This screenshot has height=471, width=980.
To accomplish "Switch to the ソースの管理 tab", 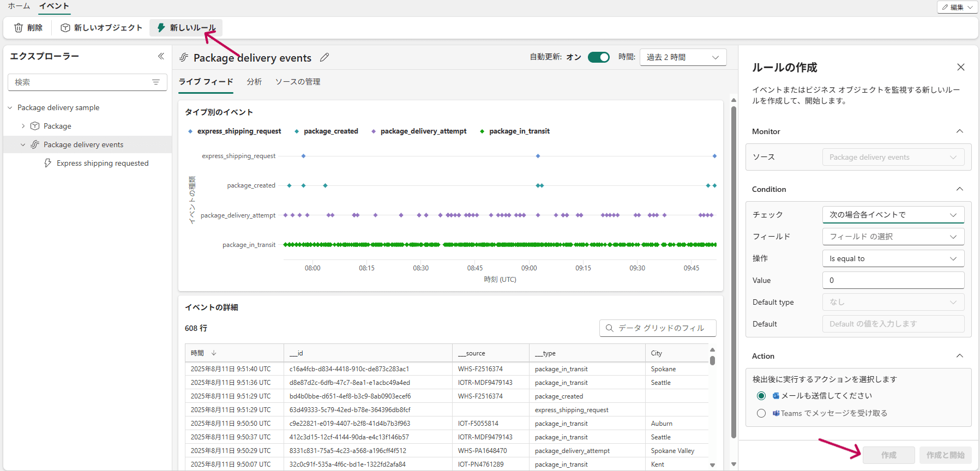I will point(298,82).
